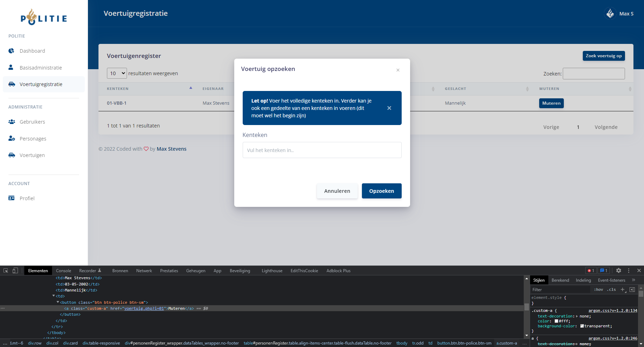Image resolution: width=644 pixels, height=347 pixels.
Task: Click the red error count badge
Action: point(591,270)
